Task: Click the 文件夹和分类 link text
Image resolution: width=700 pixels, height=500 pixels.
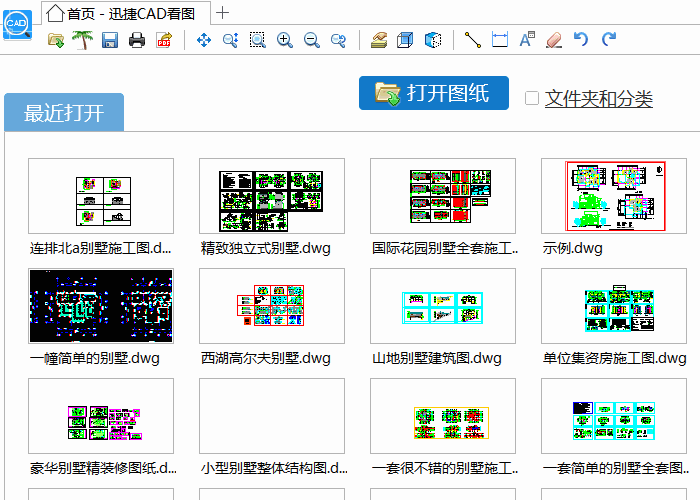Action: [598, 99]
